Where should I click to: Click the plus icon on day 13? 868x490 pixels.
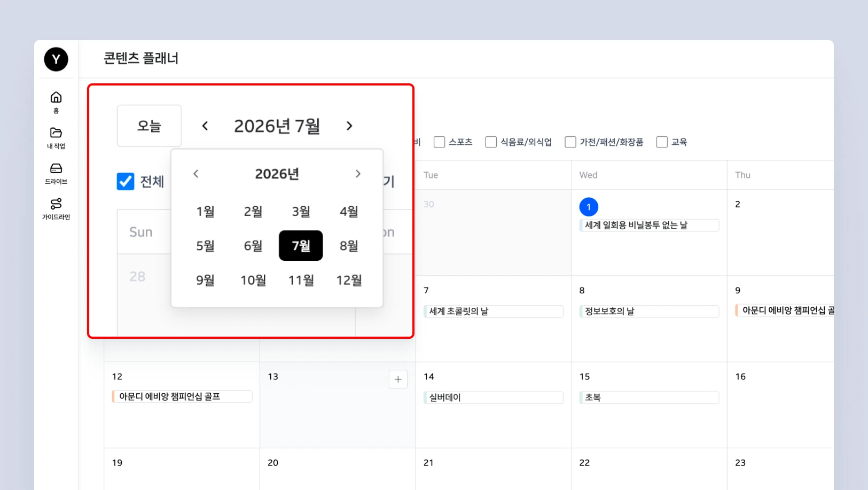click(x=398, y=379)
